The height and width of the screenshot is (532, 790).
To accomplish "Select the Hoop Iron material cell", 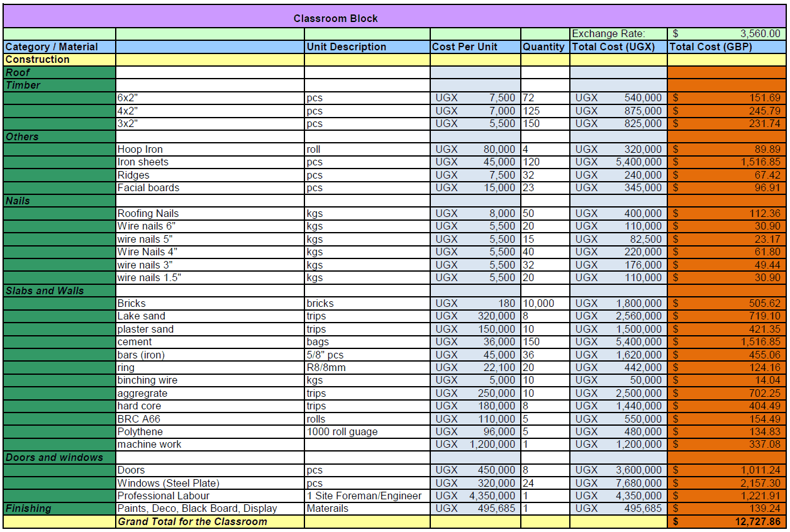I will (210, 149).
